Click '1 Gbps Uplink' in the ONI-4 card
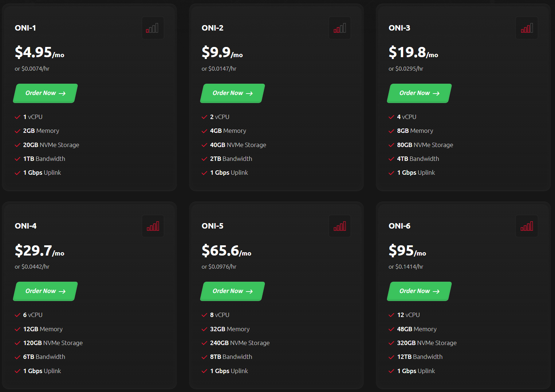The width and height of the screenshot is (555, 392). pos(42,371)
